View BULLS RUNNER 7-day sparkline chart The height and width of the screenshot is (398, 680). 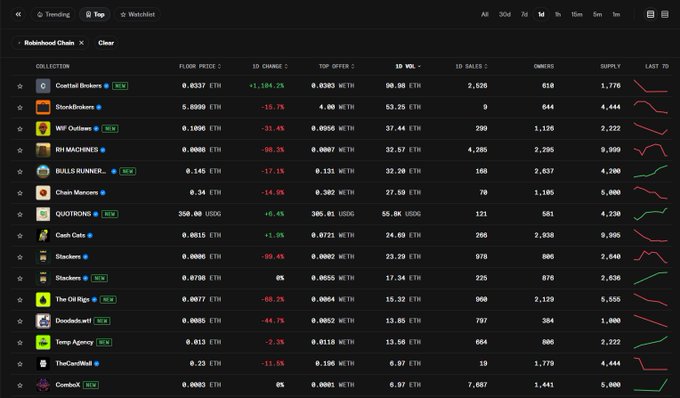click(651, 171)
